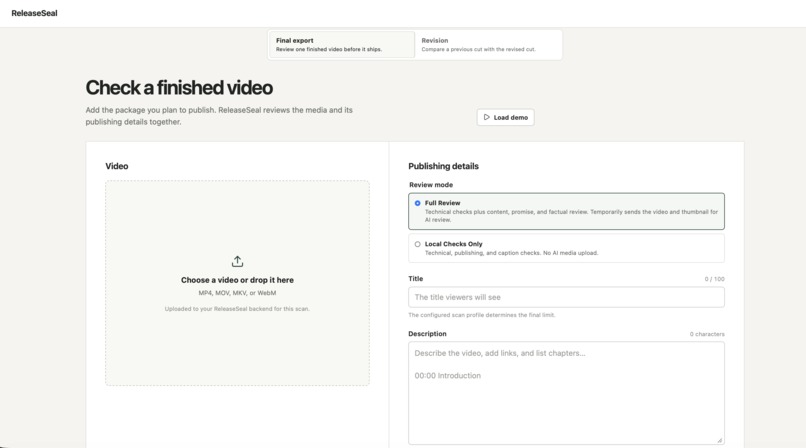Viewport: 806px width, 448px height.
Task: Click the Load demo button
Action: 505,117
